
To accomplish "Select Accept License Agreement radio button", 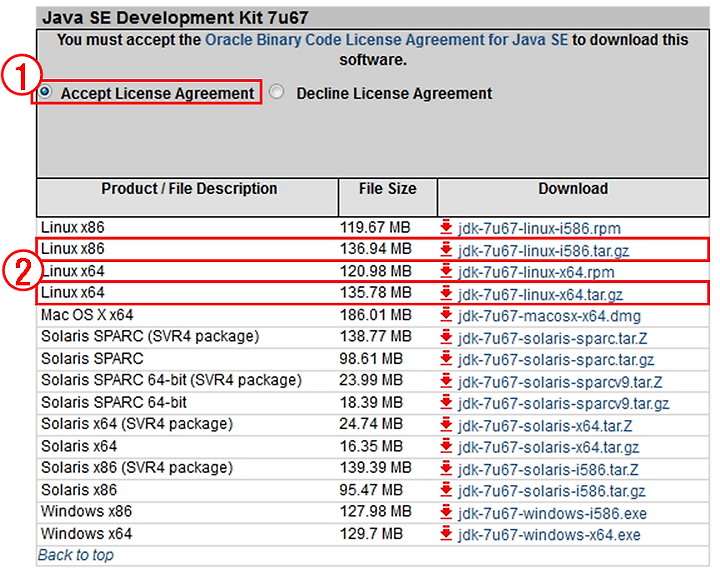I will pyautogui.click(x=45, y=92).
